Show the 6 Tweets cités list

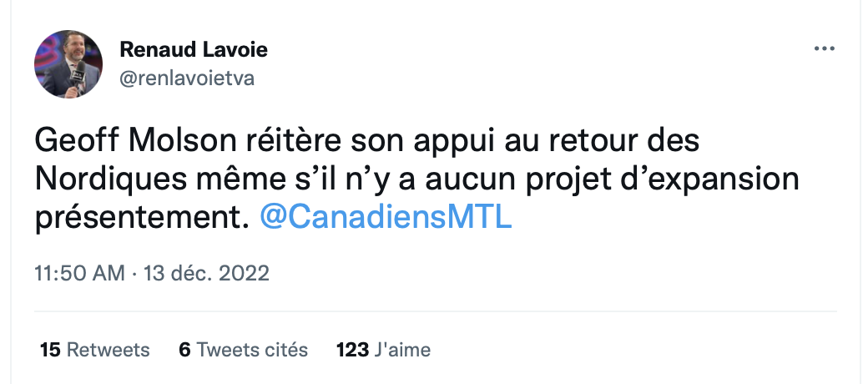[x=243, y=350]
